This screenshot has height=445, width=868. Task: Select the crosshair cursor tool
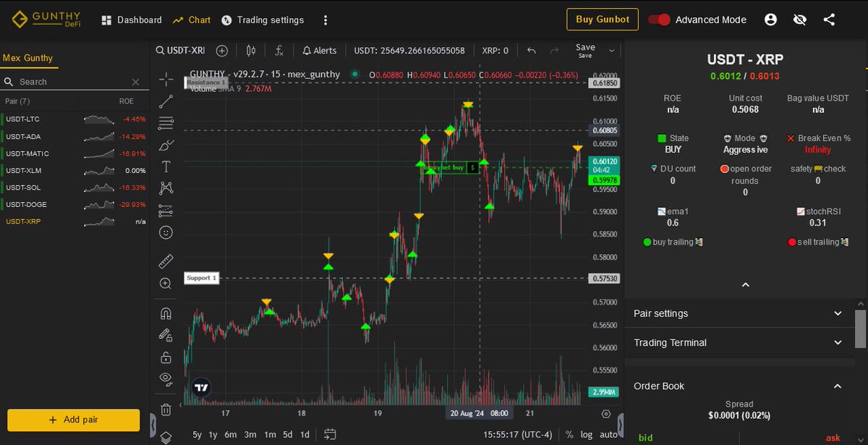pos(166,79)
